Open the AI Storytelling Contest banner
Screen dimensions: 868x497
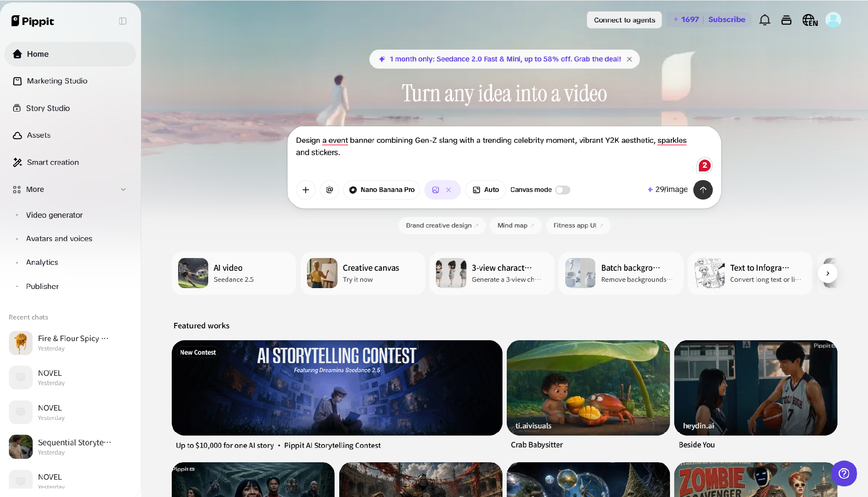[x=337, y=388]
